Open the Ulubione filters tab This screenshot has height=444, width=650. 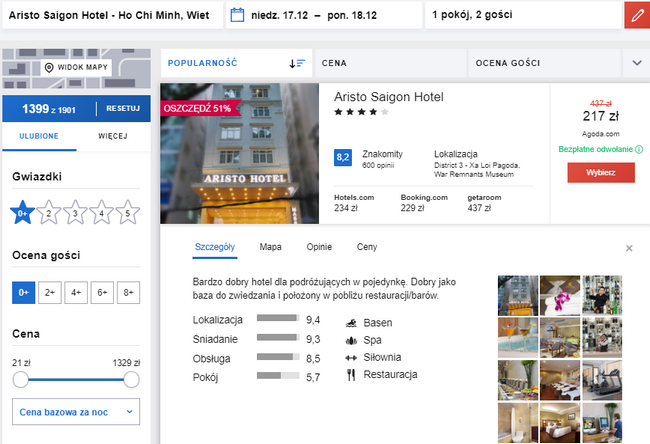(x=39, y=136)
